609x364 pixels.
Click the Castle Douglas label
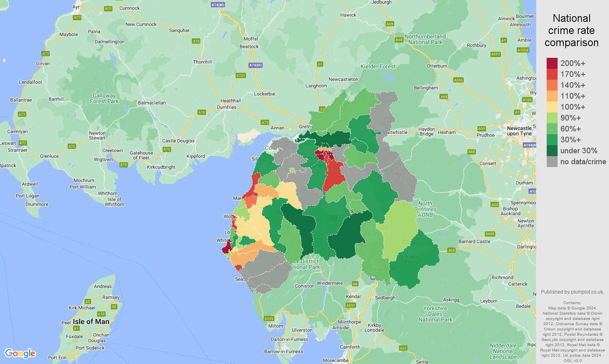click(x=178, y=141)
